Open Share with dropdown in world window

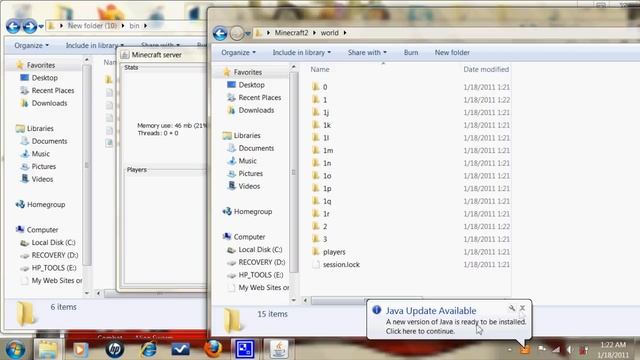click(367, 53)
